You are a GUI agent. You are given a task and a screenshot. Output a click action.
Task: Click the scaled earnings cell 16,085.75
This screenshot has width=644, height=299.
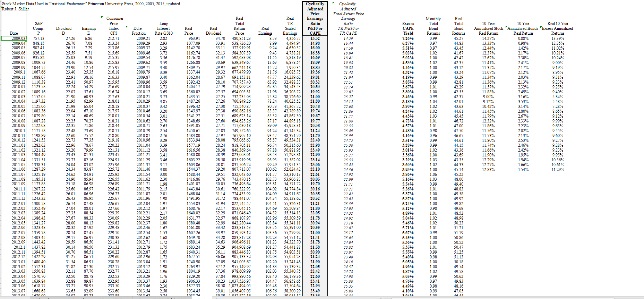[x=292, y=72]
